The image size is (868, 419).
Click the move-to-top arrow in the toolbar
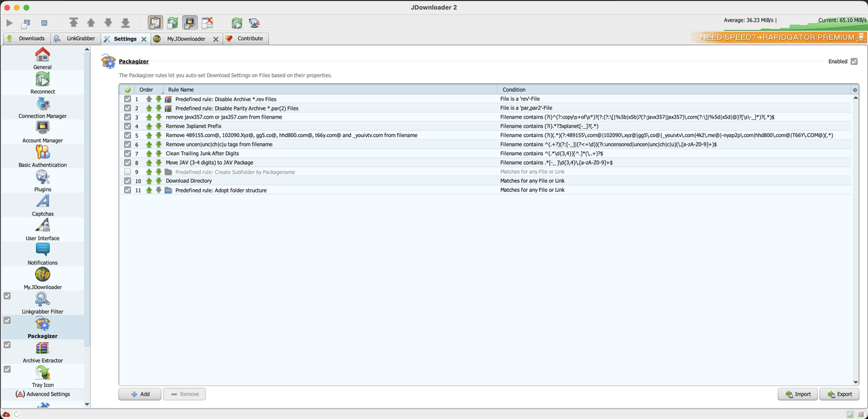pyautogui.click(x=73, y=23)
